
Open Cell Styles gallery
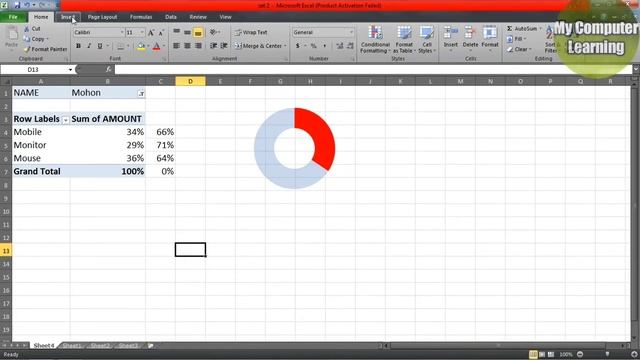click(x=427, y=40)
